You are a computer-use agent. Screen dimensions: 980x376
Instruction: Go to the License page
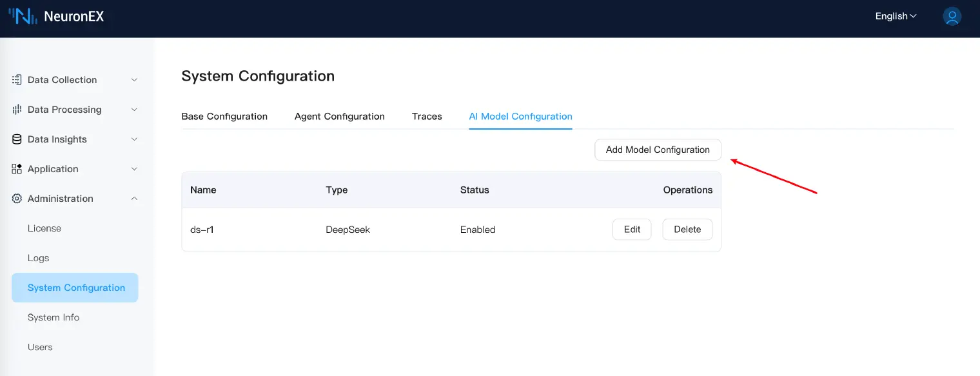click(44, 228)
